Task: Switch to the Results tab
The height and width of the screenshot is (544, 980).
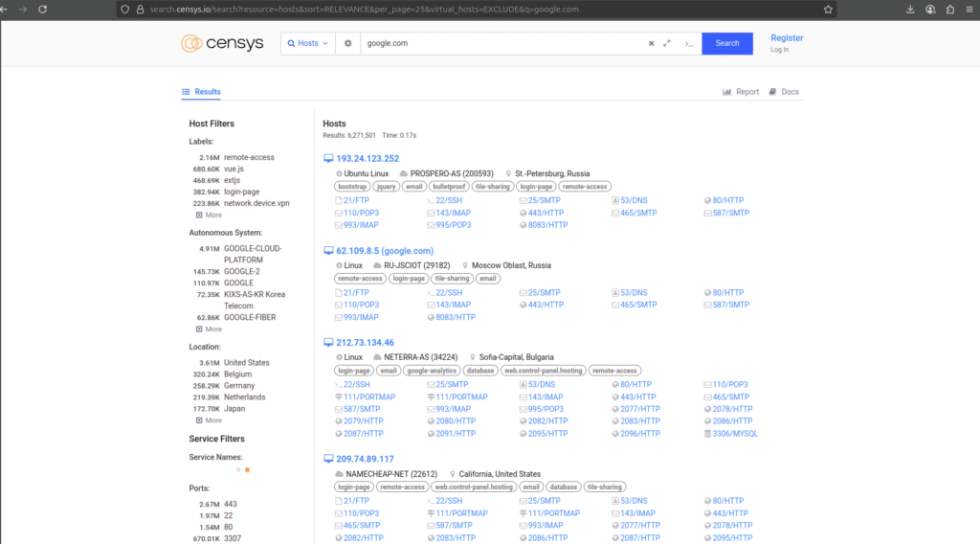Action: pyautogui.click(x=201, y=92)
